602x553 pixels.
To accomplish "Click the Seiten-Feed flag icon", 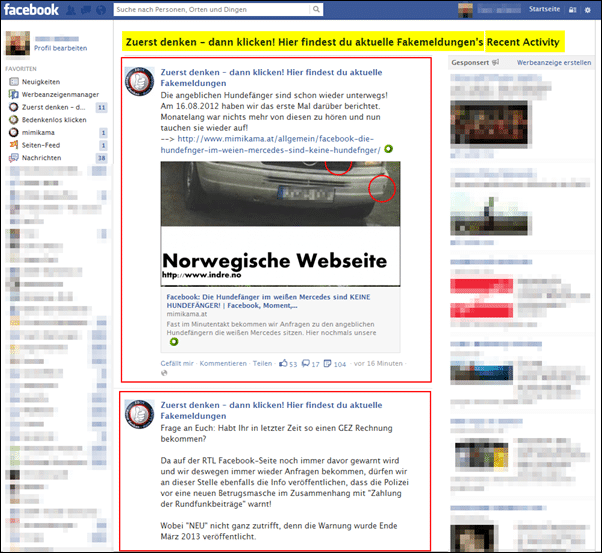I will pyautogui.click(x=14, y=145).
